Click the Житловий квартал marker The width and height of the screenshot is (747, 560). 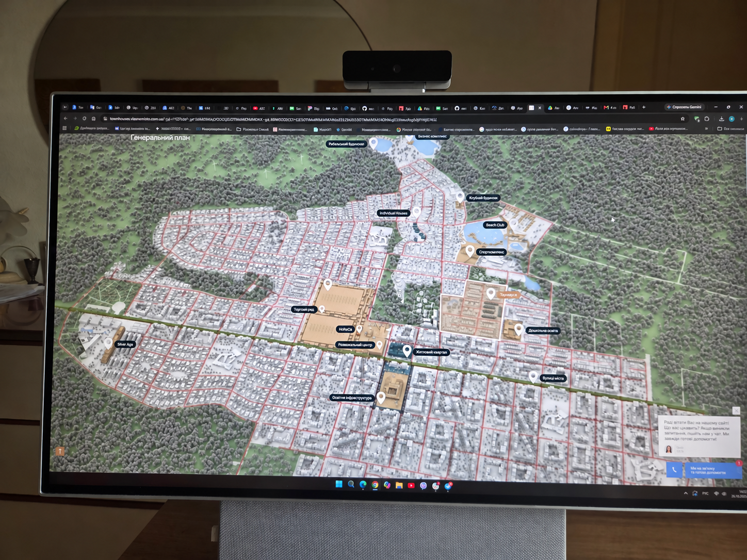pos(407,351)
